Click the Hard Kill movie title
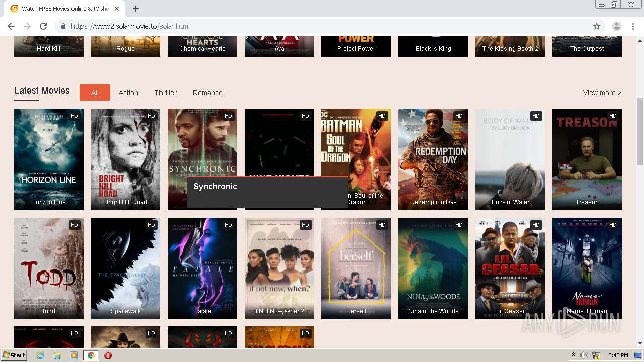The width and height of the screenshot is (644, 362). click(x=49, y=49)
